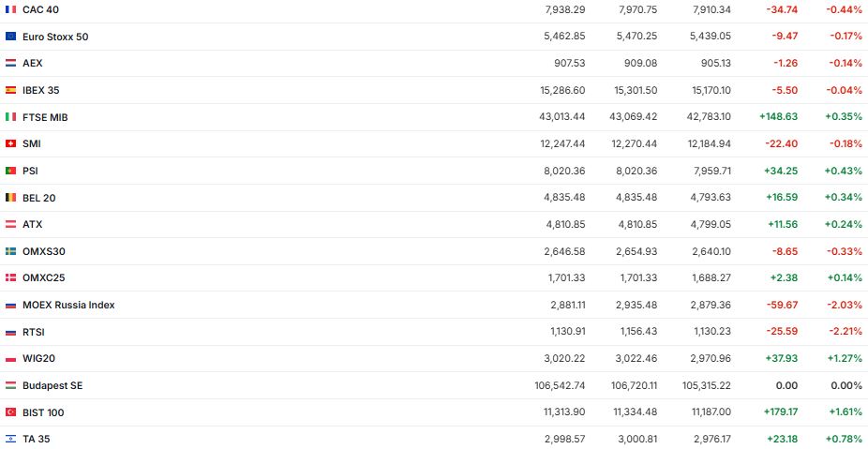
Task: Click the Spanish flag next to IBEX 35
Action: pos(10,90)
